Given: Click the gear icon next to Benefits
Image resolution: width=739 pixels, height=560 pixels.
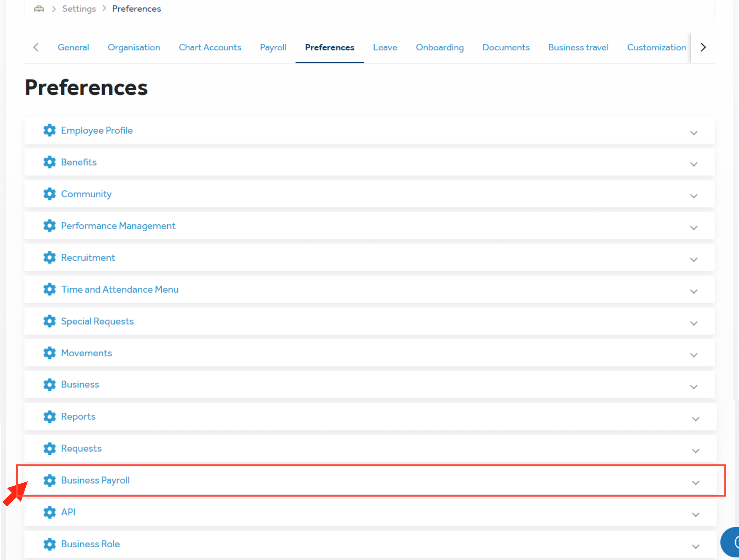Looking at the screenshot, I should pos(49,162).
